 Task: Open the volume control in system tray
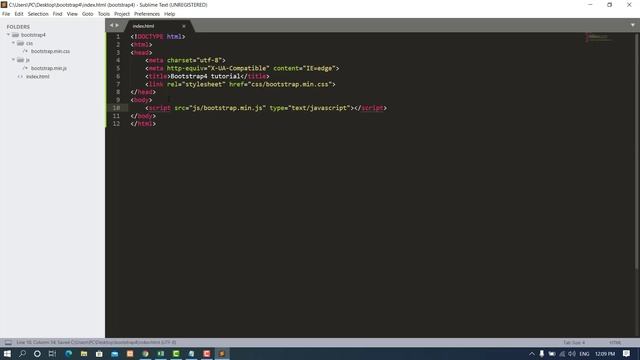[x=572, y=353]
